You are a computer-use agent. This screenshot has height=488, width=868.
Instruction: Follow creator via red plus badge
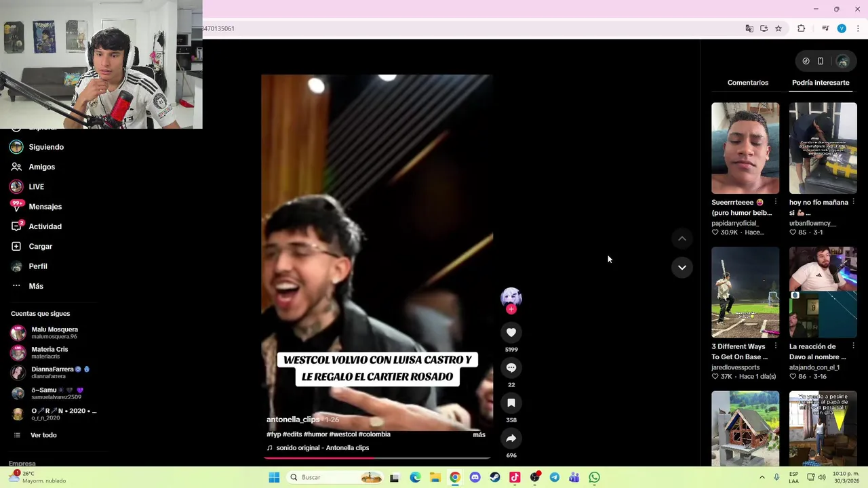click(511, 309)
